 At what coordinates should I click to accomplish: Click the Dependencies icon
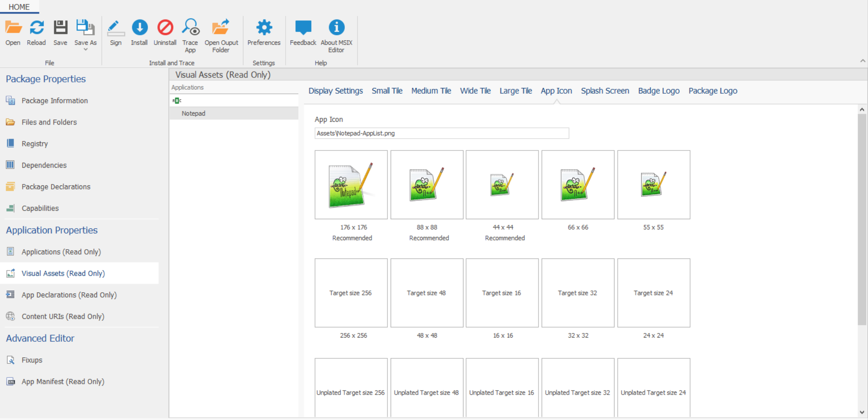(x=10, y=165)
